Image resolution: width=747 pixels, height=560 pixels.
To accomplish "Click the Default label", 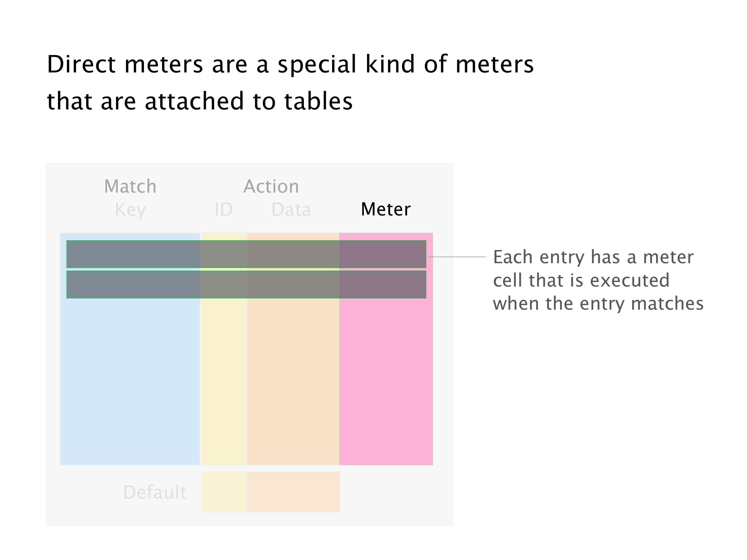I will click(155, 492).
